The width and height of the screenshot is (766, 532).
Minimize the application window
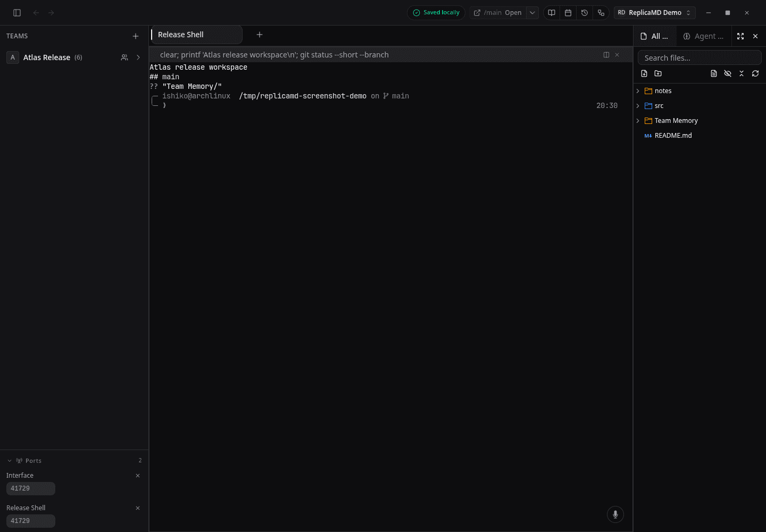click(x=709, y=13)
